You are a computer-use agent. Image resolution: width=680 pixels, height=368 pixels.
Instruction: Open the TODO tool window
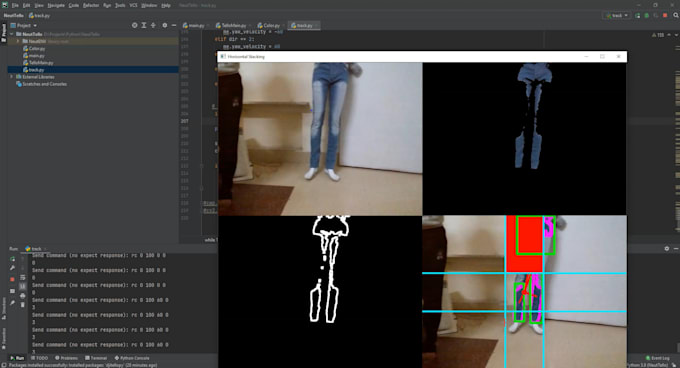[39, 358]
